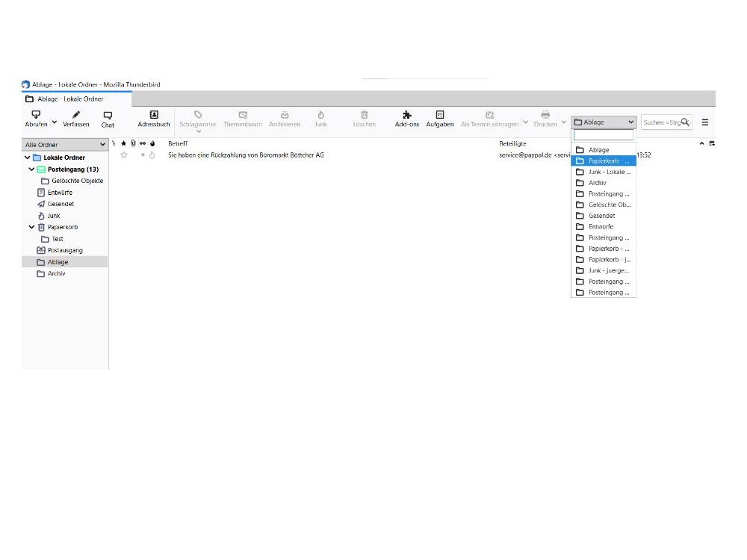
Task: Collapse the Posteingang (13) tree node
Action: (31, 169)
